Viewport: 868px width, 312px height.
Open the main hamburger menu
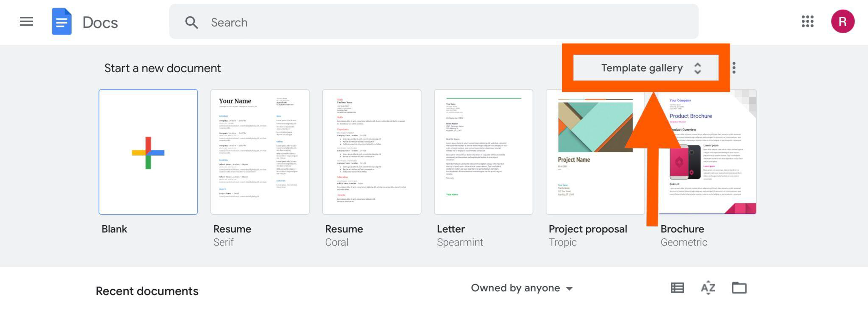click(26, 22)
